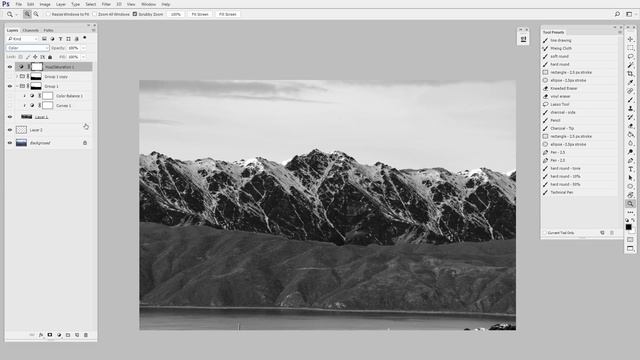This screenshot has width=640, height=360.
Task: Click the delete layer trash icon
Action: 86,335
